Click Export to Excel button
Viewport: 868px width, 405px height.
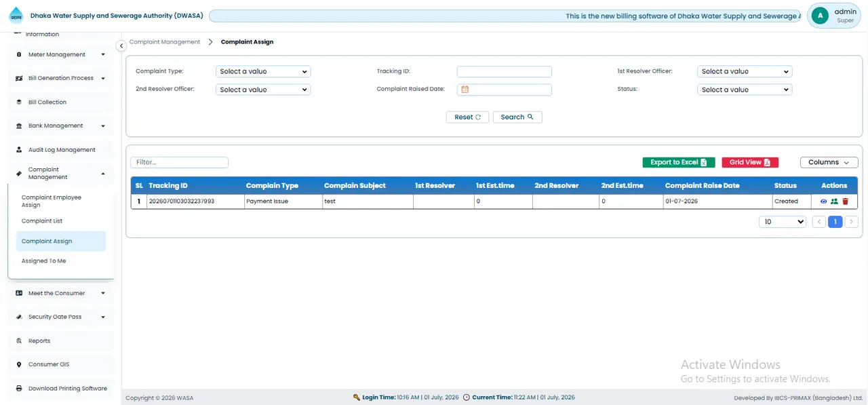pyautogui.click(x=679, y=162)
